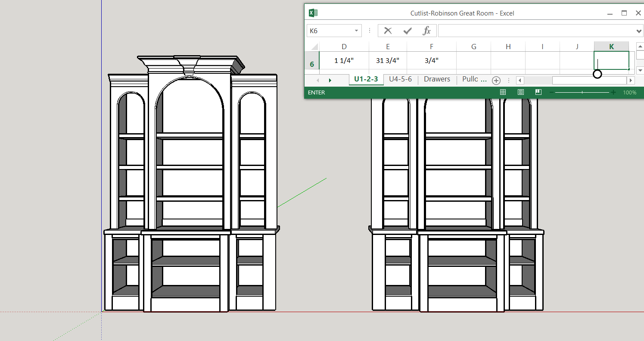Image resolution: width=644 pixels, height=341 pixels.
Task: Click the column G header
Action: 473,47
